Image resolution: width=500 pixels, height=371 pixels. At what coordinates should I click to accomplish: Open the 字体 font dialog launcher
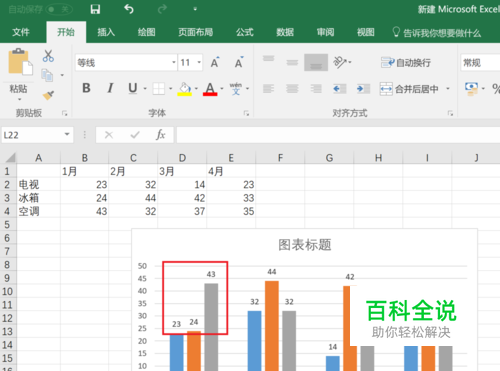(246, 114)
